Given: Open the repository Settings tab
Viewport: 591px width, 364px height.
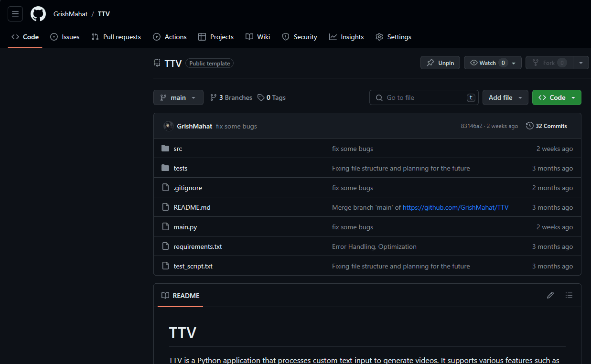Looking at the screenshot, I should 393,37.
